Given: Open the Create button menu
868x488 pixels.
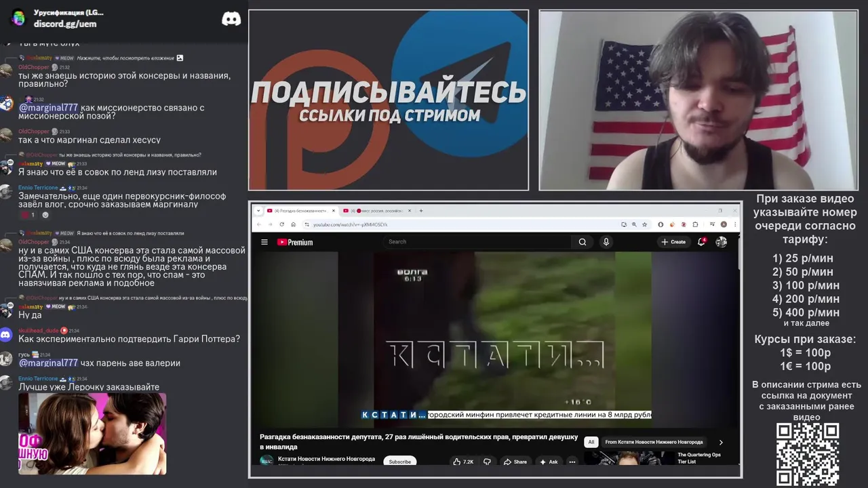Looking at the screenshot, I should 673,242.
